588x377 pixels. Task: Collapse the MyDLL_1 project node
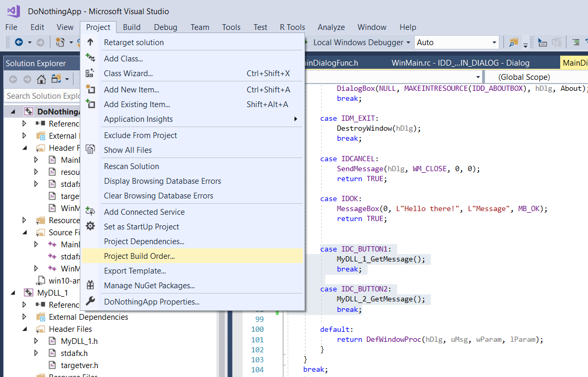[x=13, y=292]
